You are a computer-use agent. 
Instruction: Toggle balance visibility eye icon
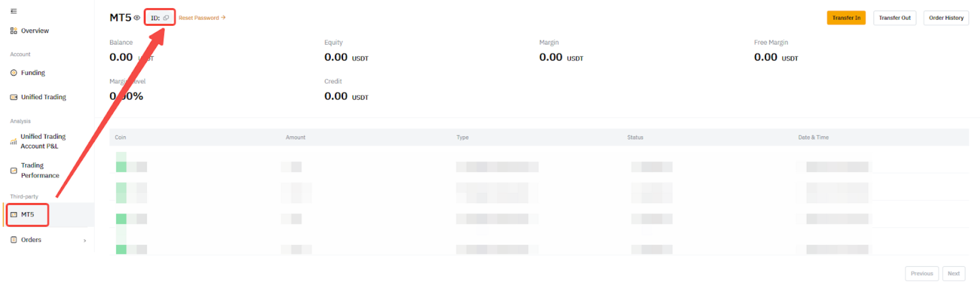(137, 18)
